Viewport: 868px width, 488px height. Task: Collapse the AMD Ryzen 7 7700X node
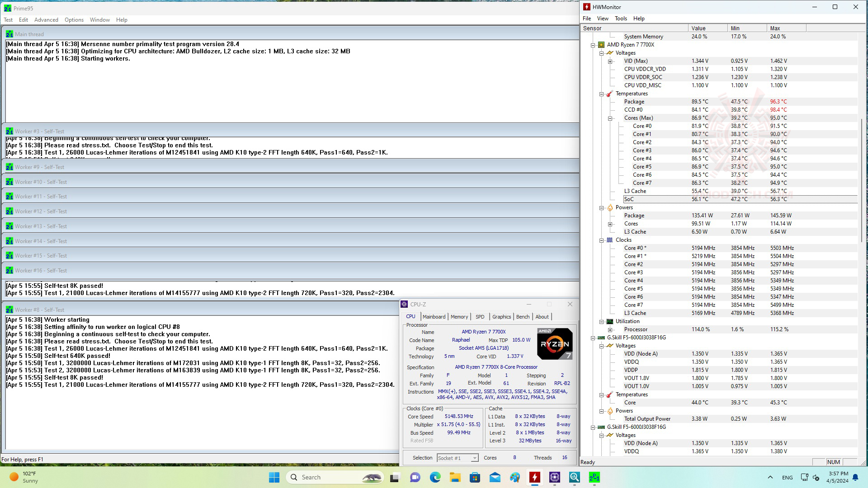(593, 45)
